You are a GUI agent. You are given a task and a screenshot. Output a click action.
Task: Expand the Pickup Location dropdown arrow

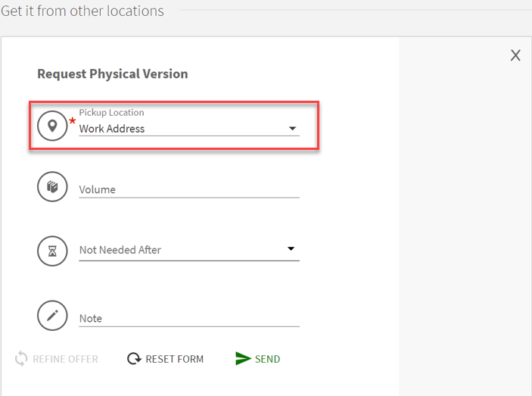(x=292, y=129)
